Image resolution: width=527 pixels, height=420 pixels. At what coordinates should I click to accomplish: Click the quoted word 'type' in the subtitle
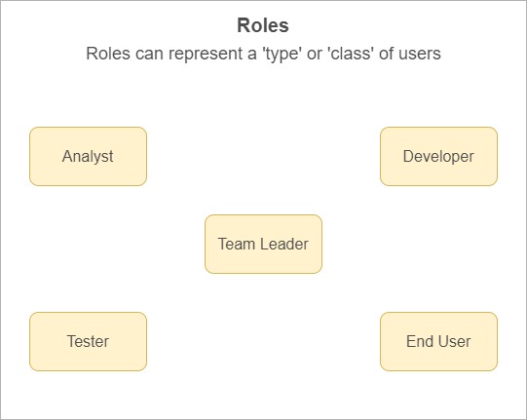tap(282, 55)
